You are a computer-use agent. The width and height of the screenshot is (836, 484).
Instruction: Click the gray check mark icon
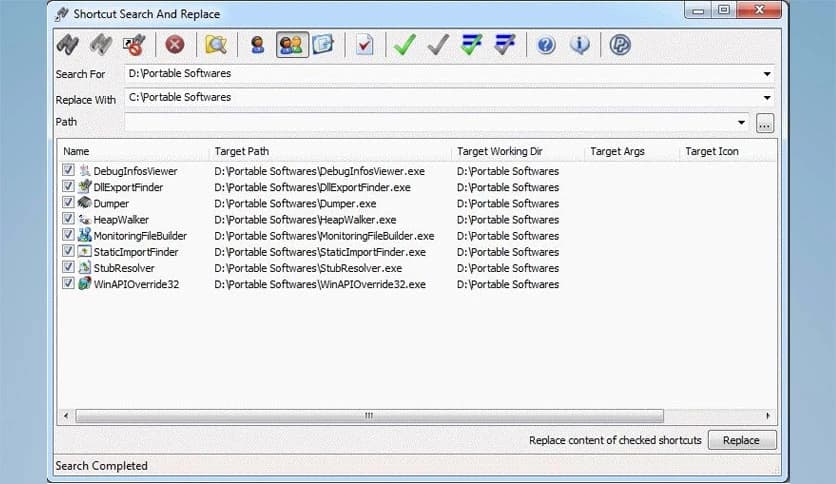[437, 45]
